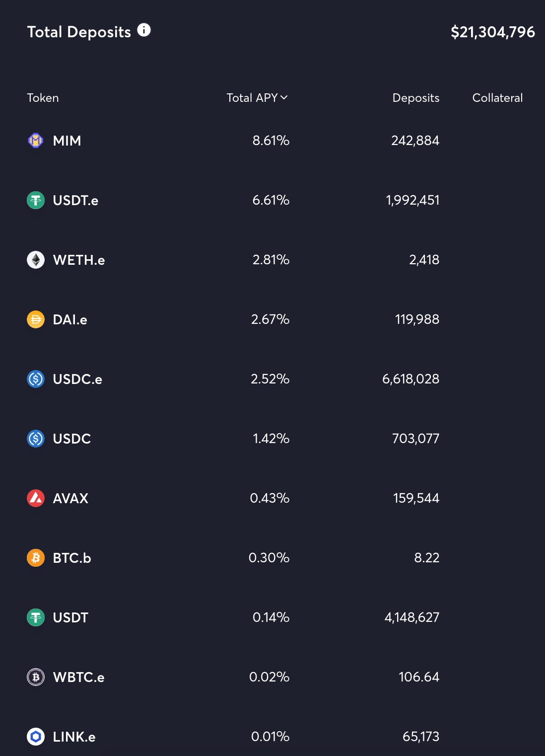This screenshot has width=545, height=756.
Task: Click the MIM token icon
Action: coord(36,141)
